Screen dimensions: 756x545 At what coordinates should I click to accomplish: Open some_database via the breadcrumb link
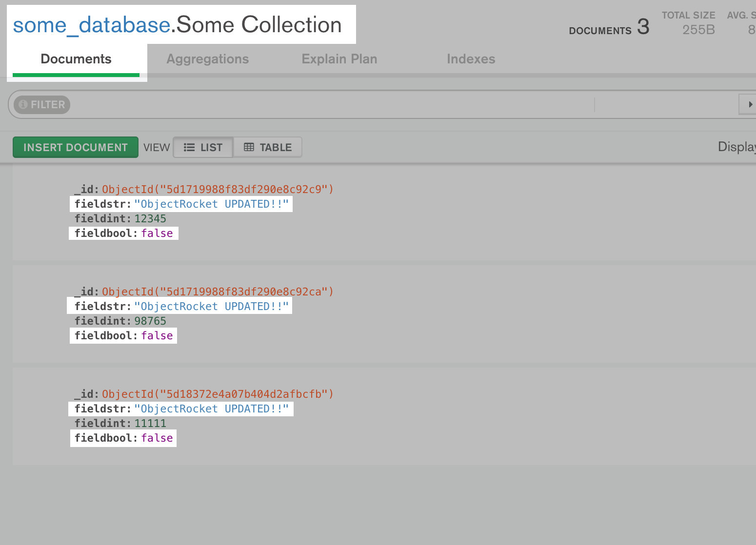pos(91,25)
